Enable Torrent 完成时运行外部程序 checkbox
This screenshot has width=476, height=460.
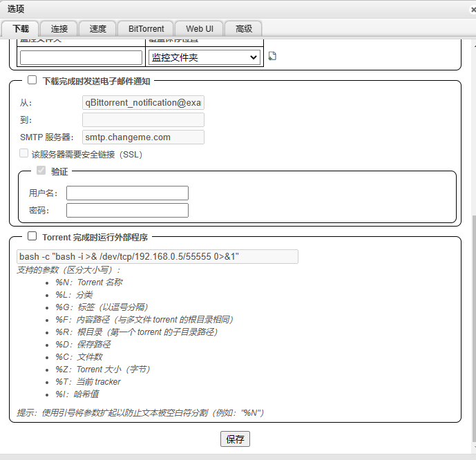click(x=32, y=236)
